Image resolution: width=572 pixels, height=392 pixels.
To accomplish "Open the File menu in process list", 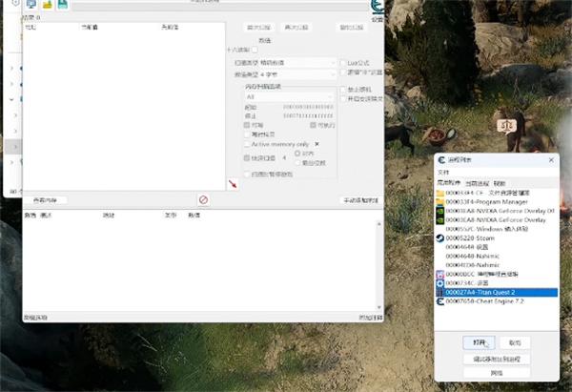I will pos(442,173).
